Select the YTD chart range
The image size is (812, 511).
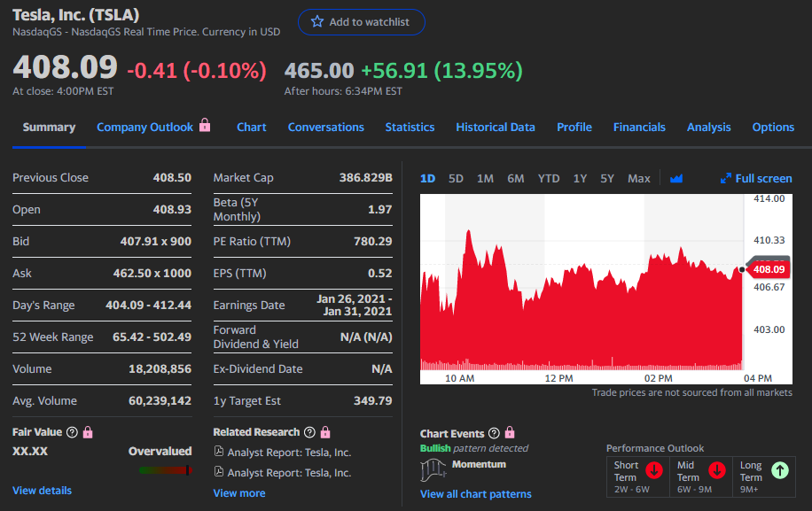[x=549, y=178]
